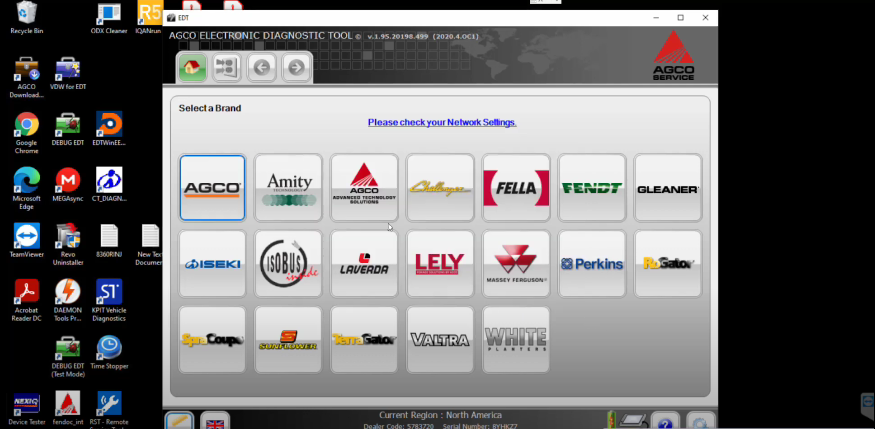Select the Lely brand tile
Screen dimensions: 875x429
(x=439, y=264)
